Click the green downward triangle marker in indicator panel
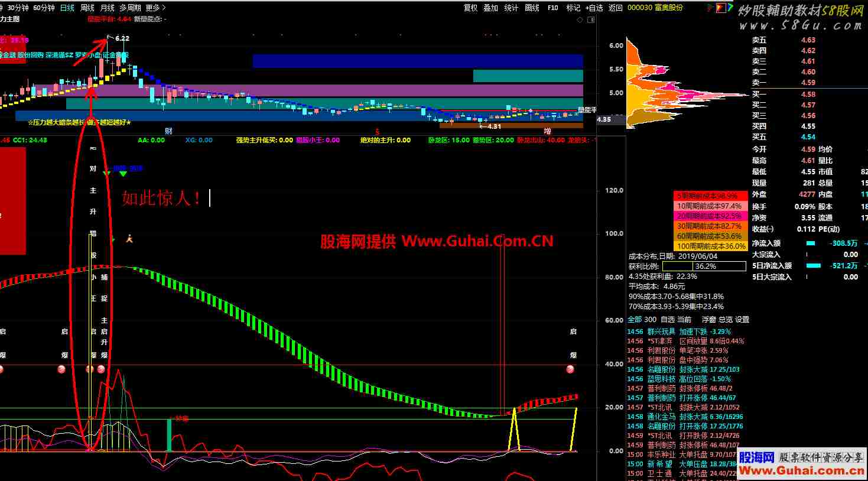Screen dimensions: 868x481 click(x=123, y=173)
